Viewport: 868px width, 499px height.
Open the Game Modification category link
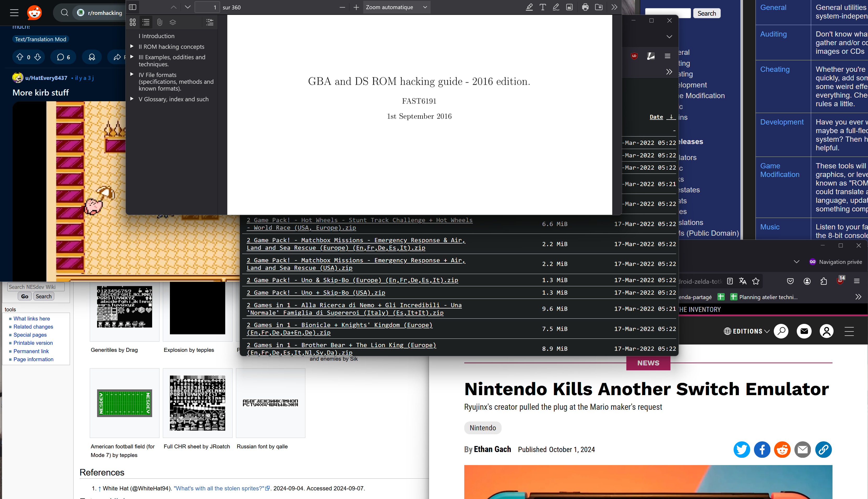click(x=780, y=170)
